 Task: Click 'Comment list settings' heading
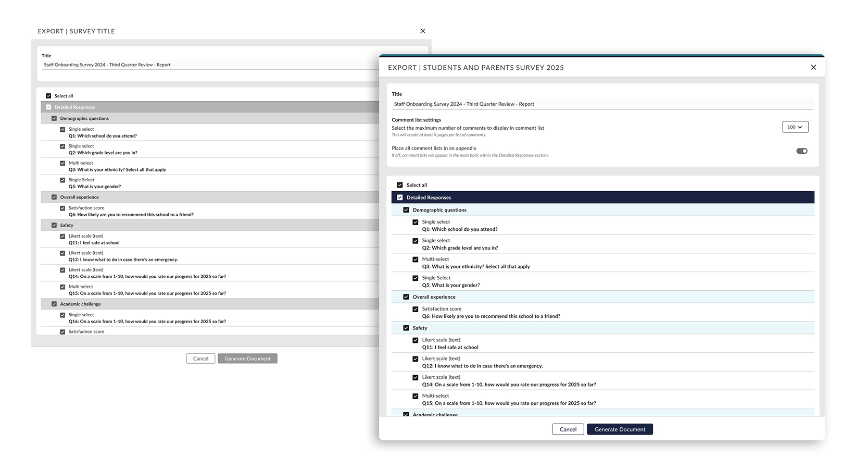click(416, 120)
